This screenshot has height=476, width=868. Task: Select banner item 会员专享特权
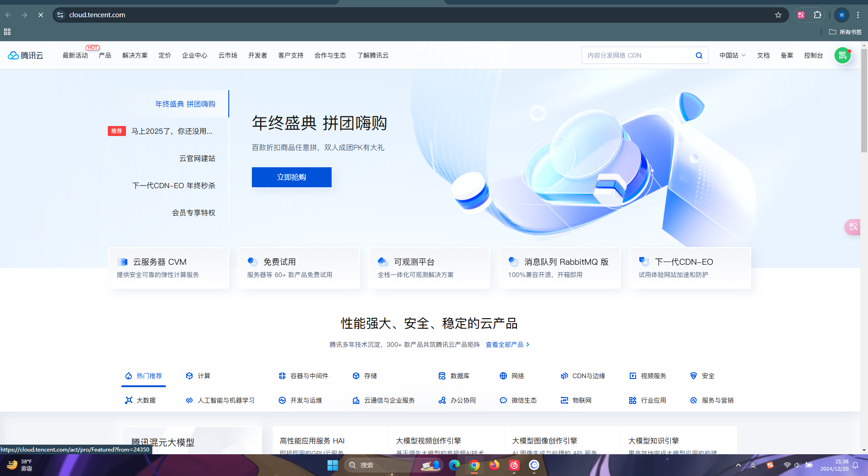tap(194, 213)
